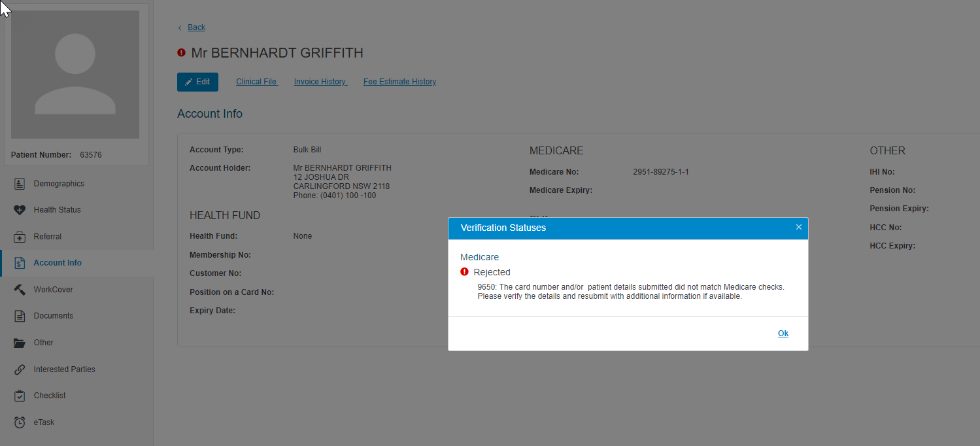Viewport: 980px width, 446px height.
Task: Click the Pension Expiry label
Action: [900, 209]
